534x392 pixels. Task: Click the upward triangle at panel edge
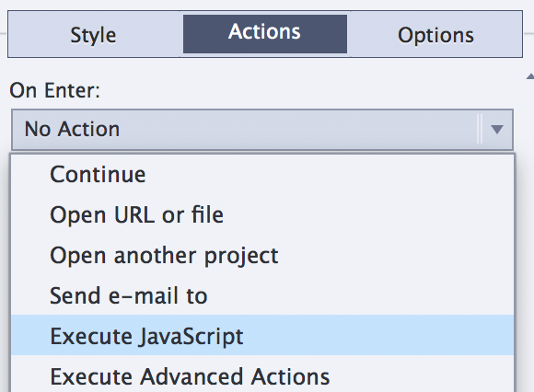click(x=530, y=76)
